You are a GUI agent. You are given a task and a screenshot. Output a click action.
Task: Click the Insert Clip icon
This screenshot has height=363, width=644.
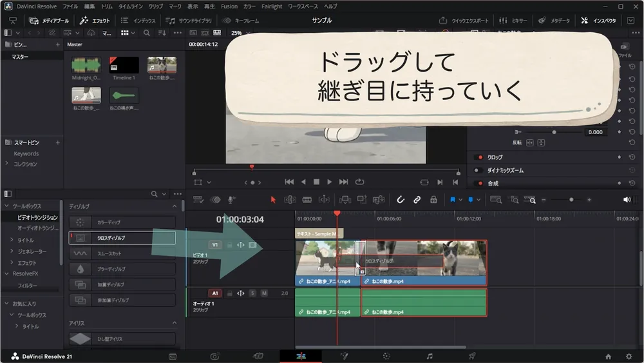pyautogui.click(x=345, y=200)
